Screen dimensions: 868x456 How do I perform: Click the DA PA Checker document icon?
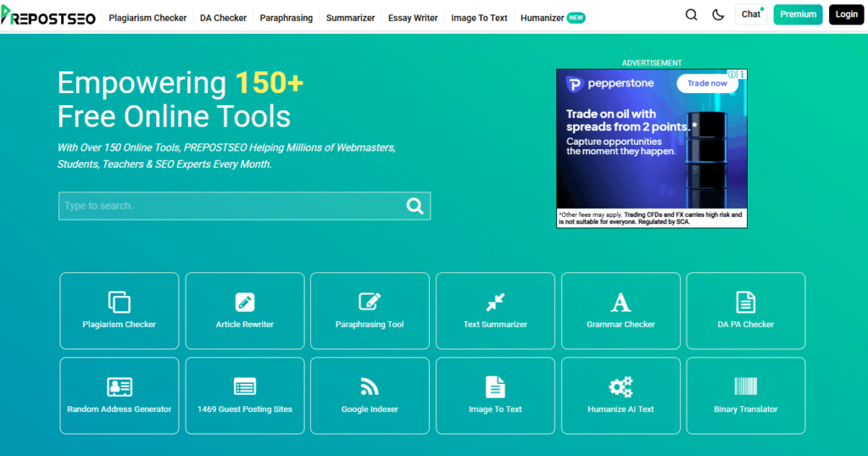click(x=746, y=302)
